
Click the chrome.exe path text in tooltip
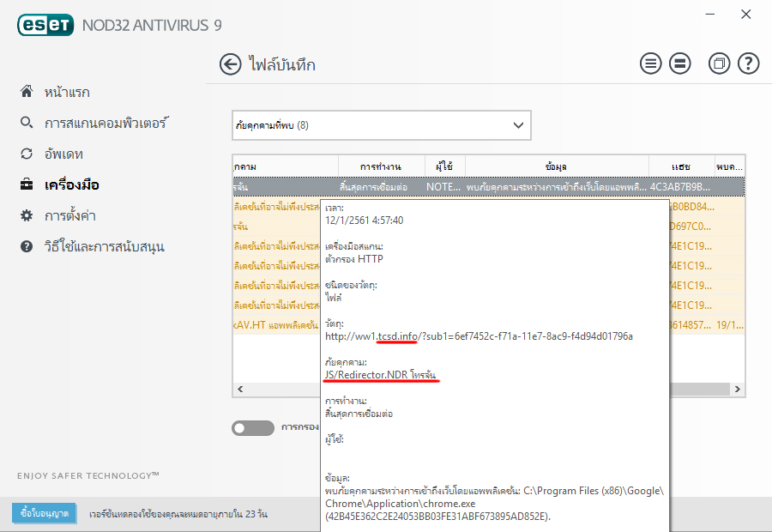tap(494, 504)
